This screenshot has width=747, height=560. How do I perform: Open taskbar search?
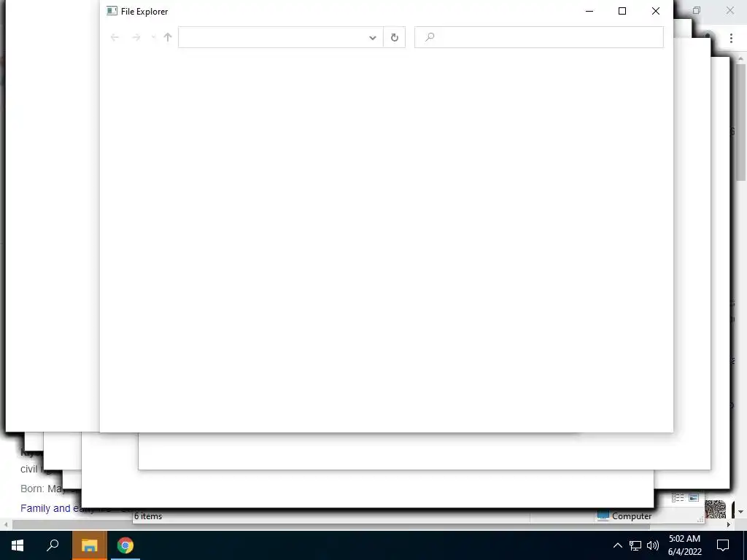[53, 545]
